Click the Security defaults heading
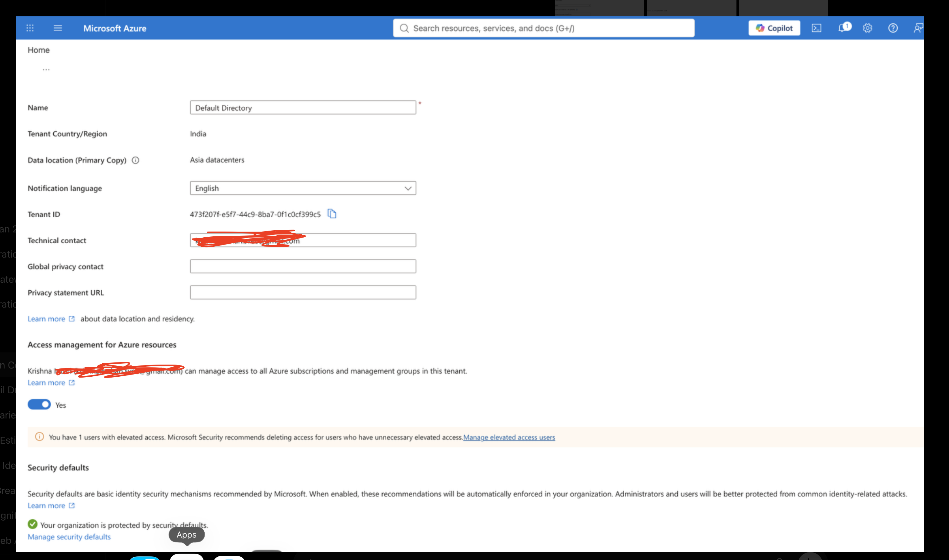The height and width of the screenshot is (560, 949). 58,468
